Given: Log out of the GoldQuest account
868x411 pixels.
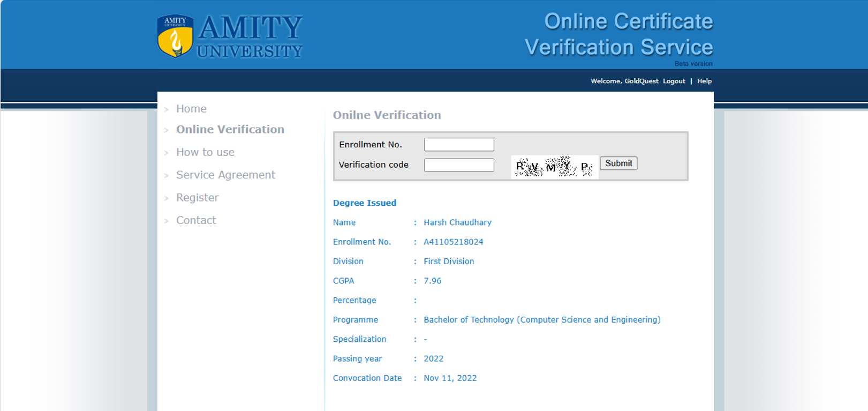Looking at the screenshot, I should [674, 81].
